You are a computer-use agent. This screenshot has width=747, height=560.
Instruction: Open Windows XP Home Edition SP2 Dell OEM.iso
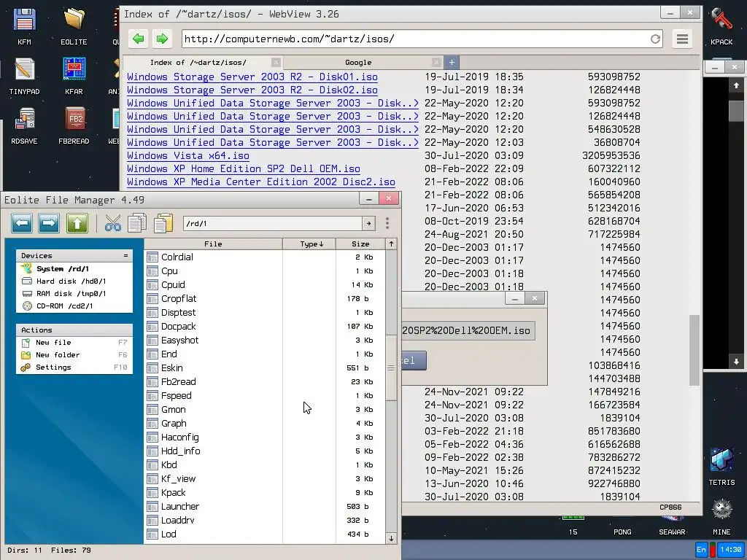244,168
